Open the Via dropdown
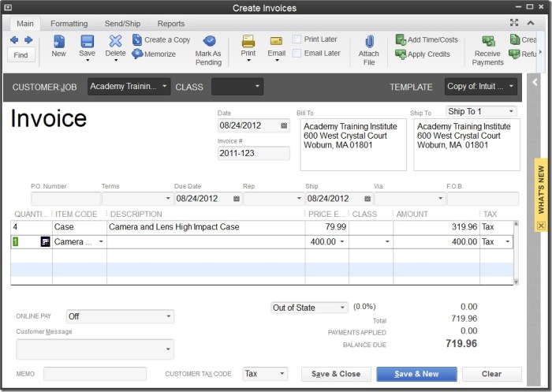The width and height of the screenshot is (552, 392). pos(440,199)
